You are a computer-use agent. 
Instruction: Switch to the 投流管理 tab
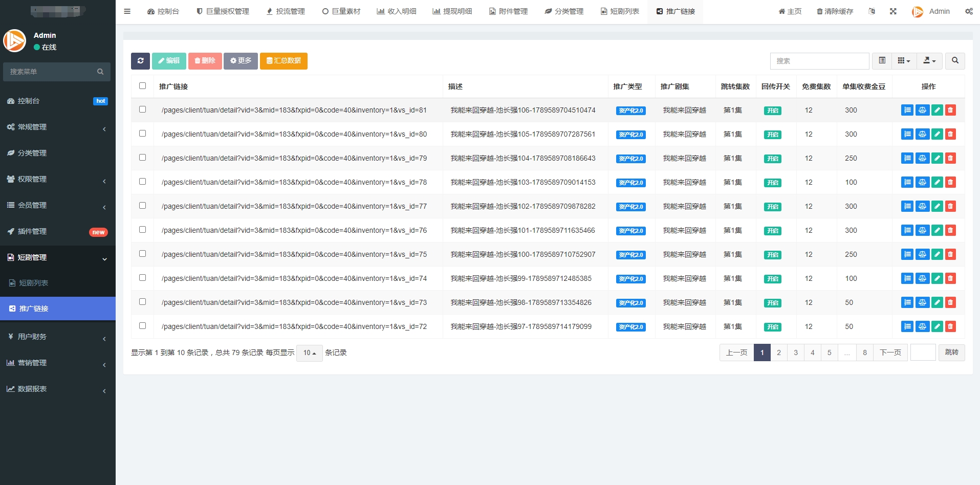(286, 11)
